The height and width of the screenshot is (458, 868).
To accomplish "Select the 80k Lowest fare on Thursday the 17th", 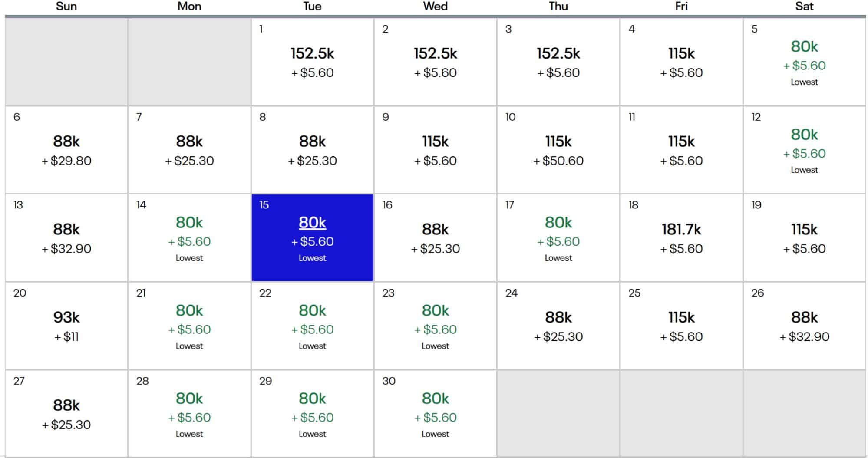I will (558, 238).
